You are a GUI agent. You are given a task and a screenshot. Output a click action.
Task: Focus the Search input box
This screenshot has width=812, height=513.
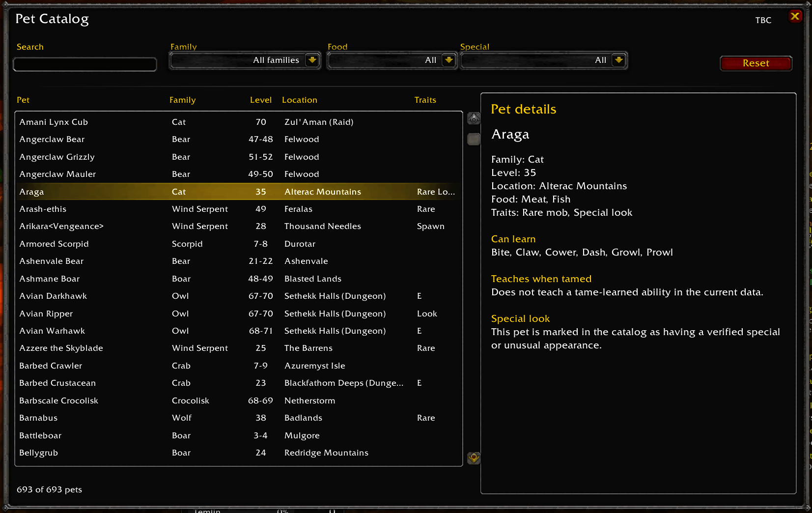[x=85, y=64]
